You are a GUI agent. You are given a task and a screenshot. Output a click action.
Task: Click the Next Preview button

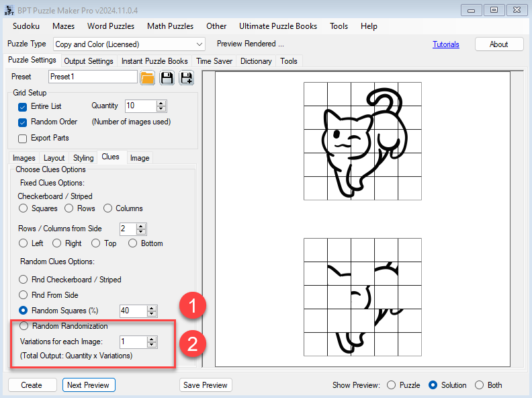89,385
